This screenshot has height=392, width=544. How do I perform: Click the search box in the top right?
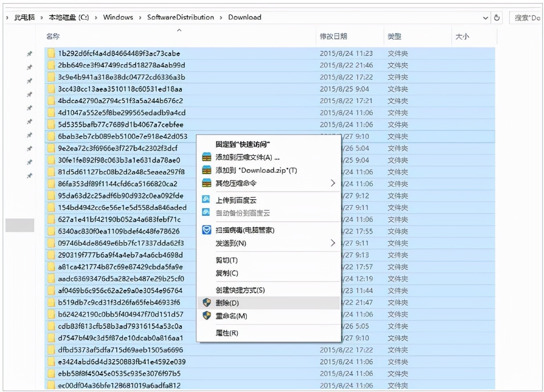click(x=526, y=18)
